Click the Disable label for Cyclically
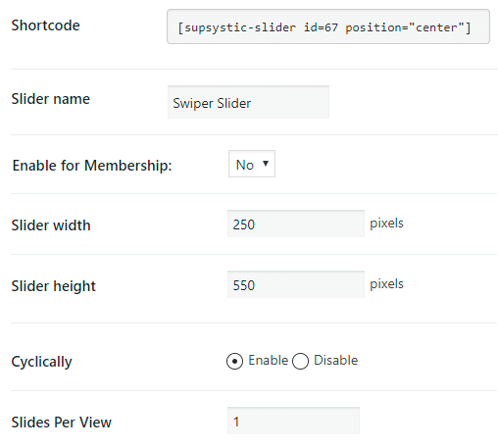The width and height of the screenshot is (498, 448). (x=336, y=360)
